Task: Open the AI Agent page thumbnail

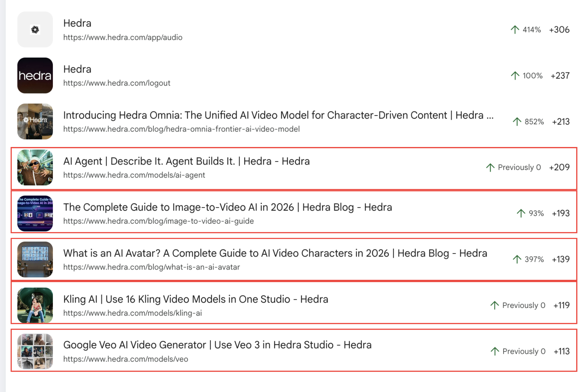Action: 35,167
